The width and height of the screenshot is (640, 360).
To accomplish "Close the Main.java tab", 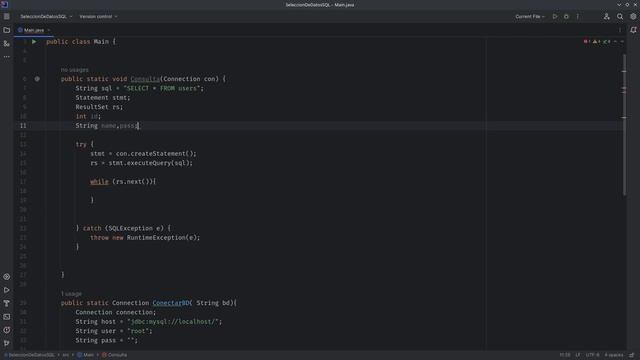I will point(49,30).
